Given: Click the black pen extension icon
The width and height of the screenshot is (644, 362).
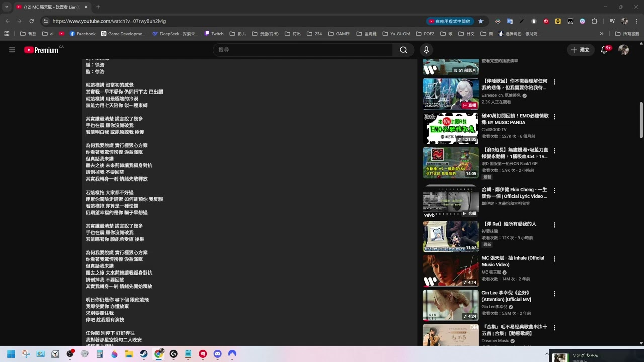Looking at the screenshot, I should (x=522, y=21).
